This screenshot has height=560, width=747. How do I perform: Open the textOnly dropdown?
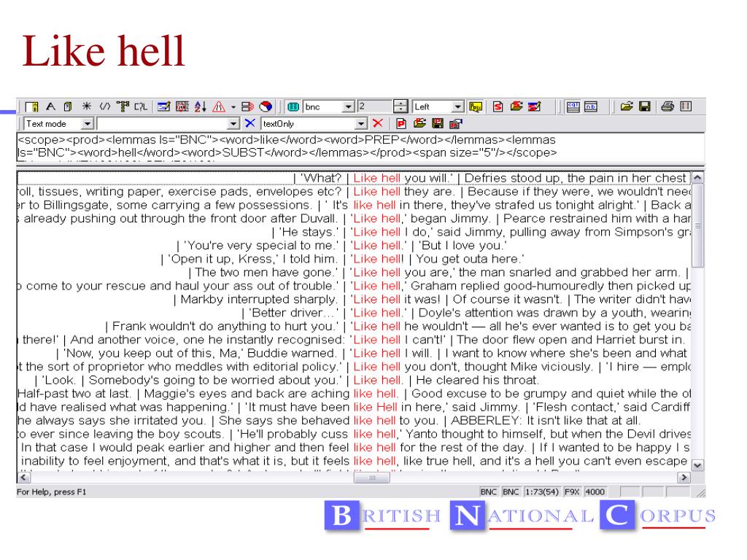pos(361,124)
